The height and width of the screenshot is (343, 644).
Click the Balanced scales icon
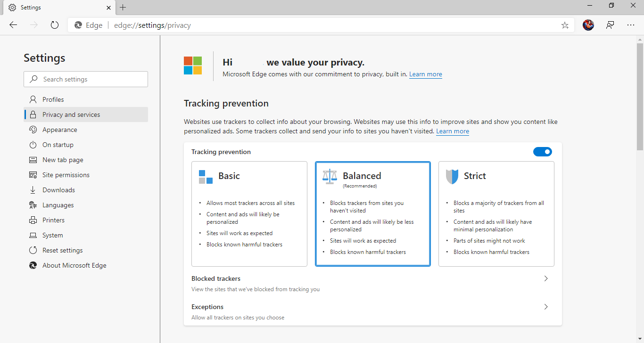(330, 176)
